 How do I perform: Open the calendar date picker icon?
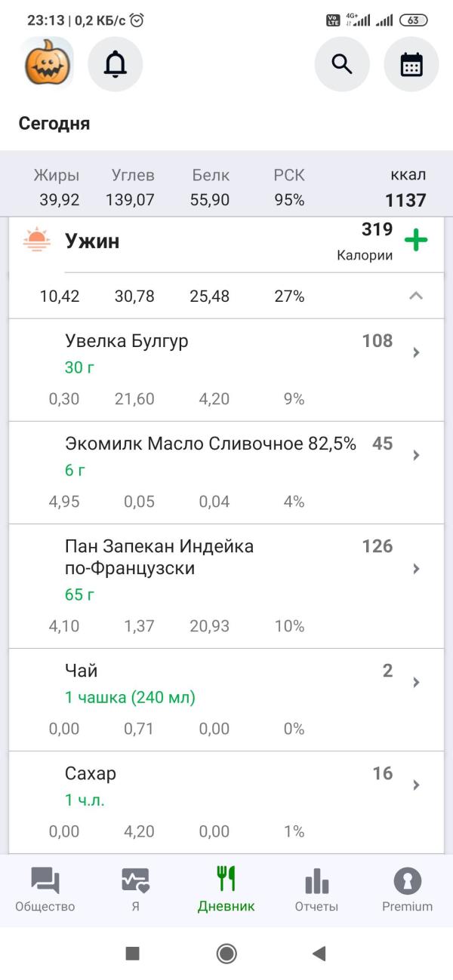(x=411, y=64)
